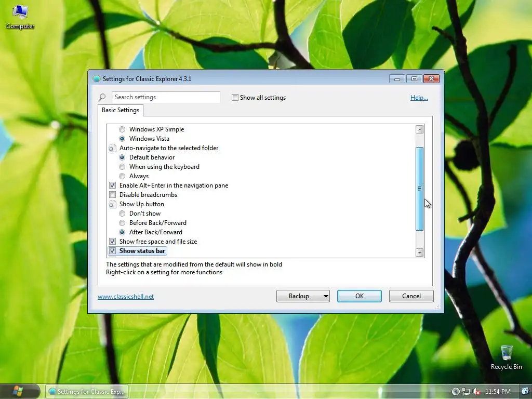Click the taskbar button Settings for Classic Exp...
Image resolution: width=532 pixels, height=399 pixels.
click(x=87, y=392)
